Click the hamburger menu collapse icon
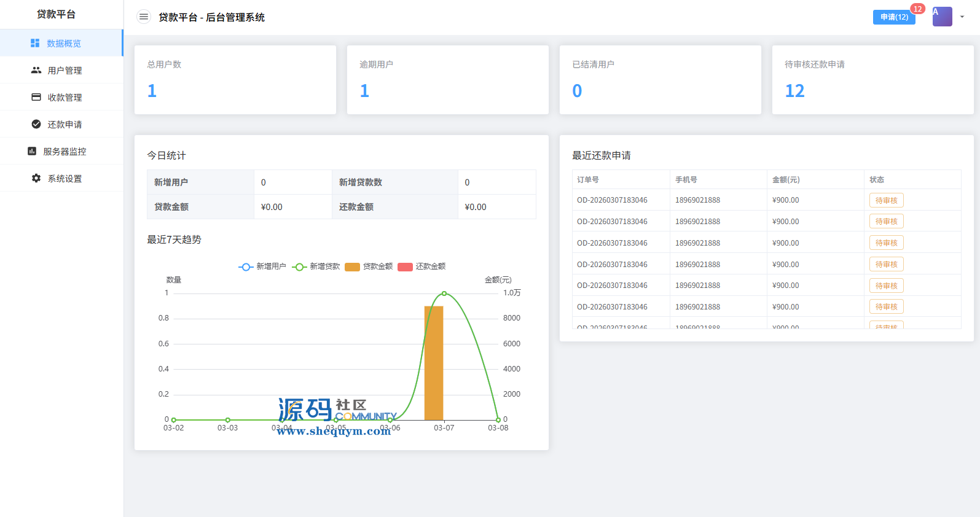 144,17
